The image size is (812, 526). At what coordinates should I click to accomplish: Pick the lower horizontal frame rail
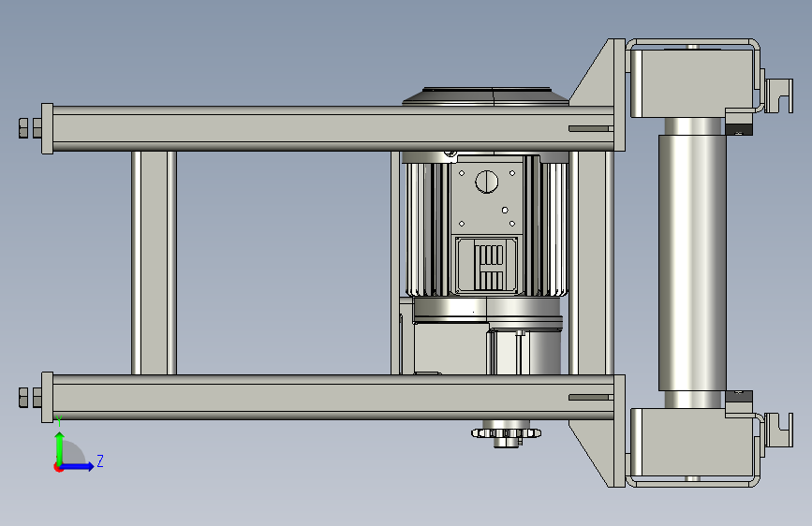coord(333,397)
